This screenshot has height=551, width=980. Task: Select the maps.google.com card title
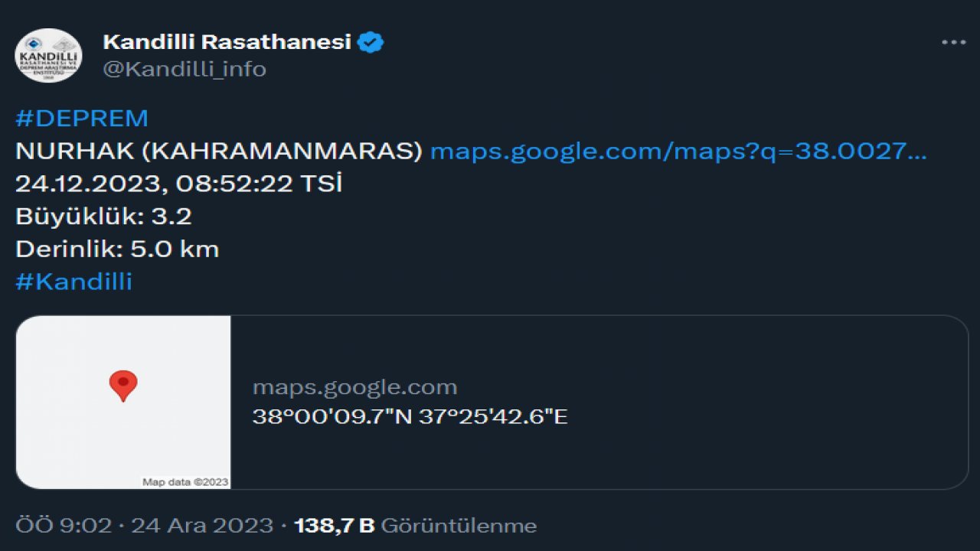coord(355,386)
